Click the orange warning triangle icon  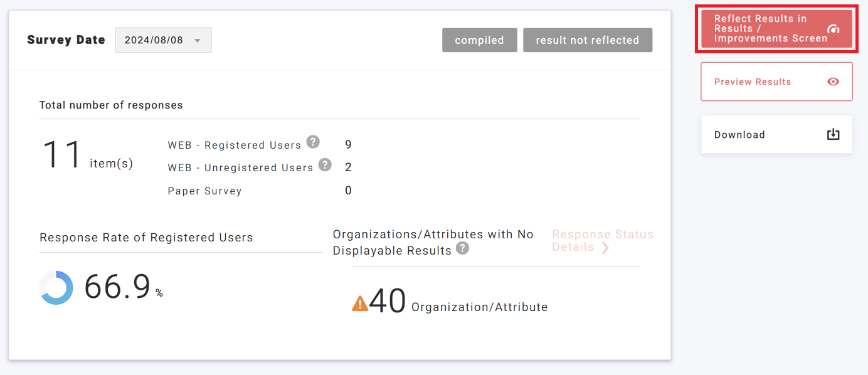click(x=360, y=304)
